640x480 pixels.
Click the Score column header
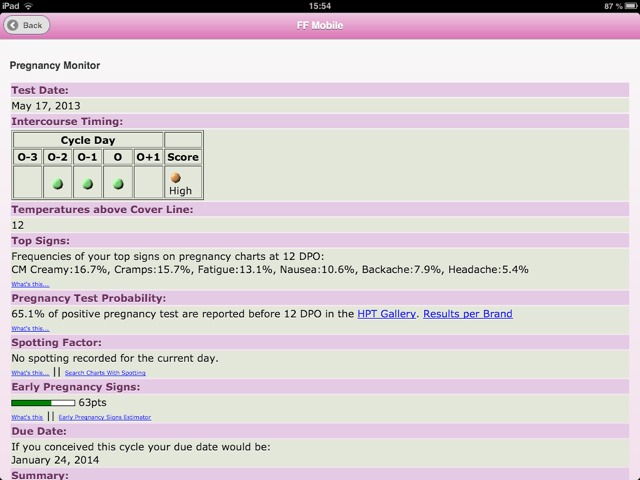click(x=183, y=157)
